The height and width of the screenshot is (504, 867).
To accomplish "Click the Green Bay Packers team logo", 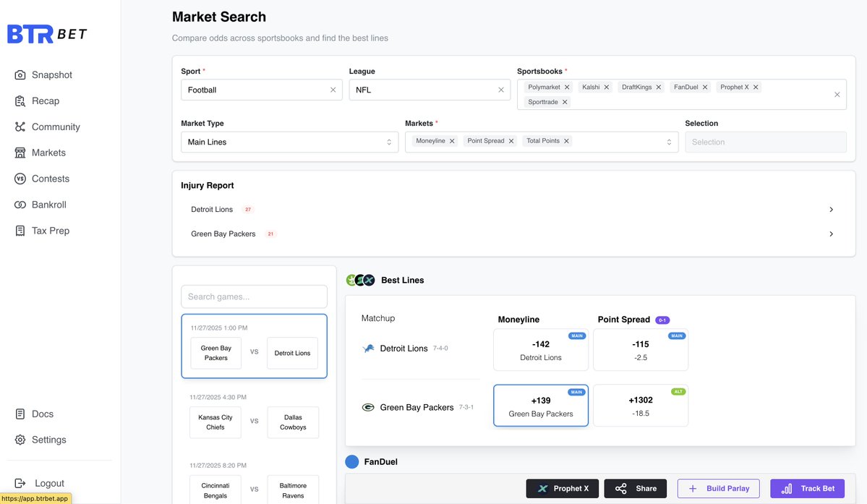I will coord(368,407).
